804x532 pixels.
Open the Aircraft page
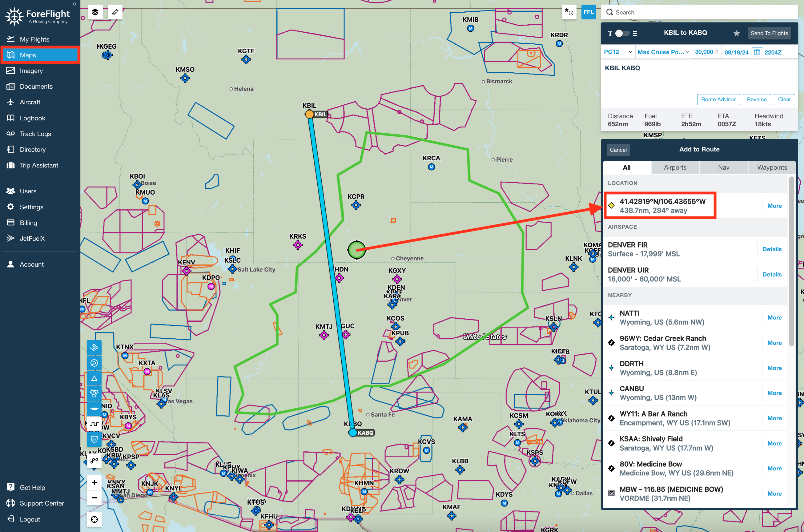[x=40, y=102]
